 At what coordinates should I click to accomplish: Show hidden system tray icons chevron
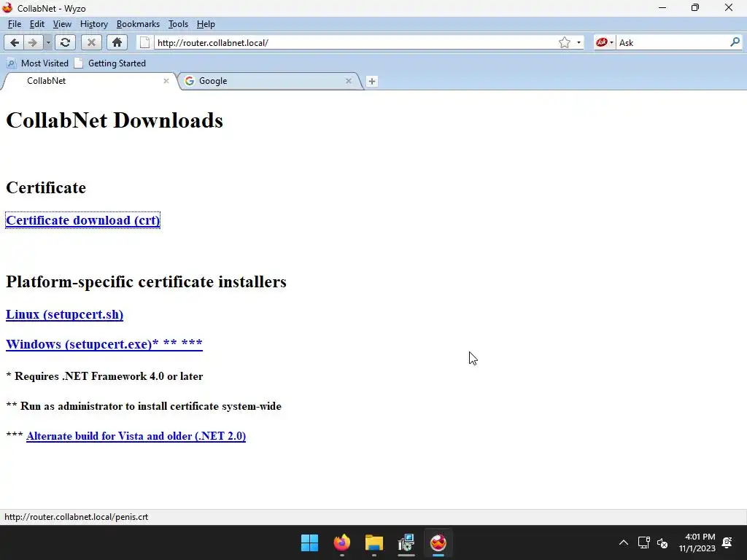623,542
